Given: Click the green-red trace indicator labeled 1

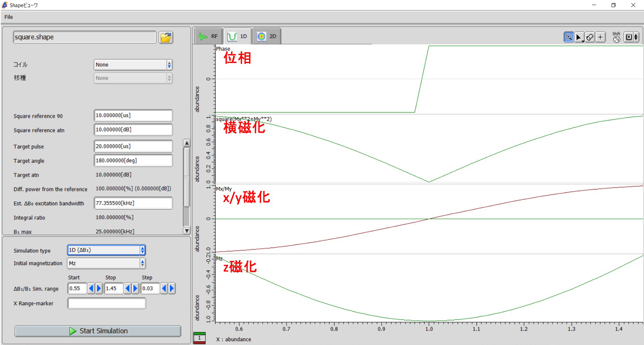Looking at the screenshot, I should coord(199,338).
